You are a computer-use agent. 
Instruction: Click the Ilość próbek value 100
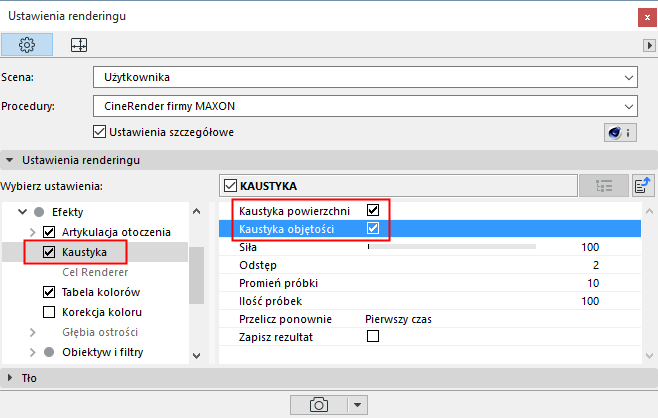[590, 301]
